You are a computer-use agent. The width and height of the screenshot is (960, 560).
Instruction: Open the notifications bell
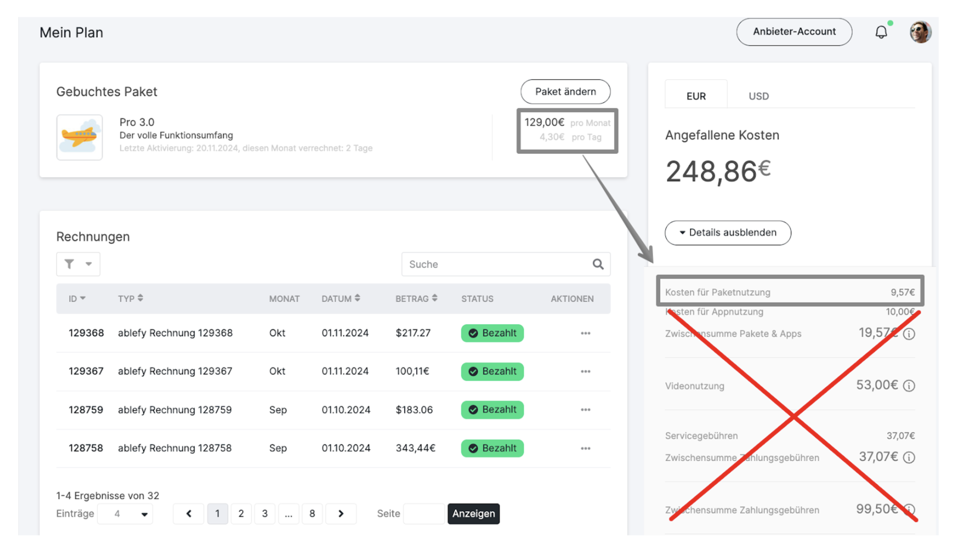(x=881, y=32)
